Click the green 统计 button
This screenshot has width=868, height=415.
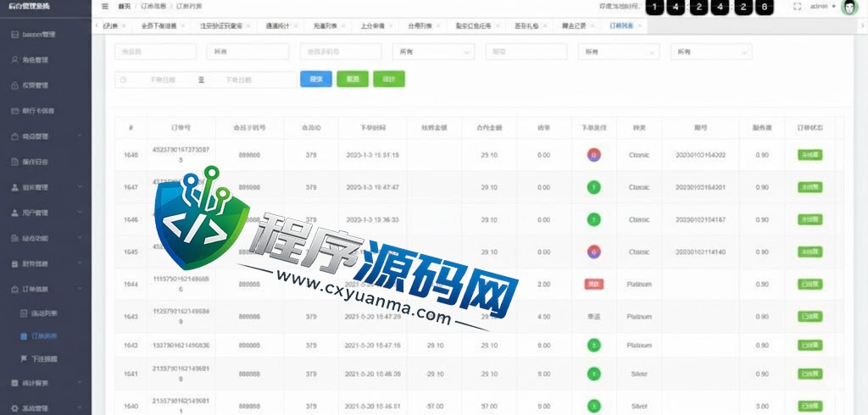pyautogui.click(x=389, y=79)
